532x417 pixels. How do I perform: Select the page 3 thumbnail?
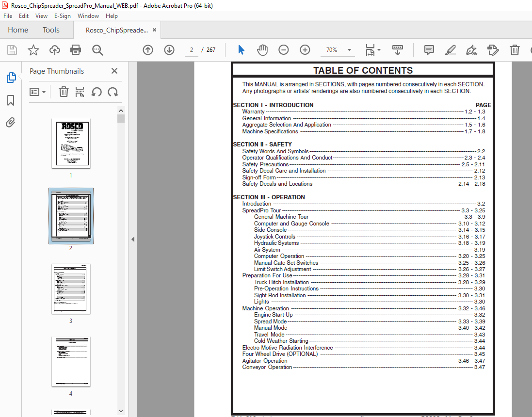(71, 289)
